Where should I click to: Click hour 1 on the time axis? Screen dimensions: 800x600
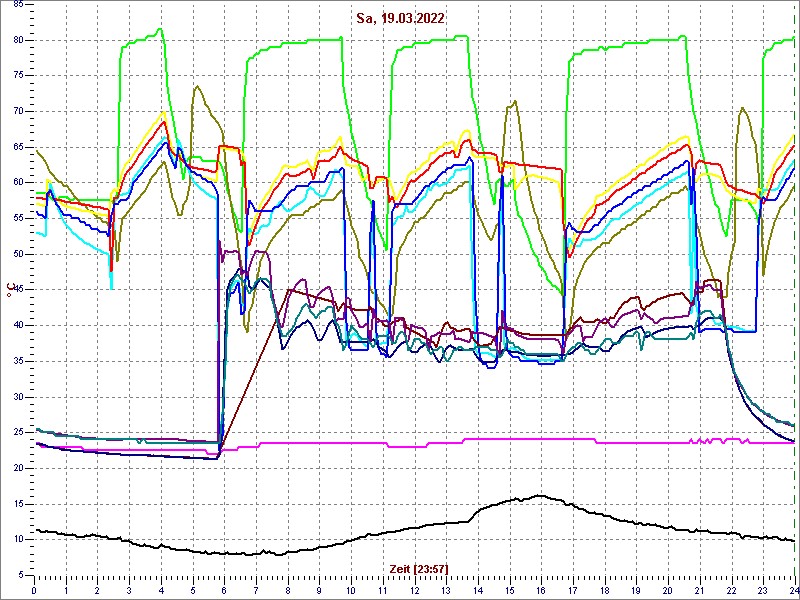click(66, 589)
